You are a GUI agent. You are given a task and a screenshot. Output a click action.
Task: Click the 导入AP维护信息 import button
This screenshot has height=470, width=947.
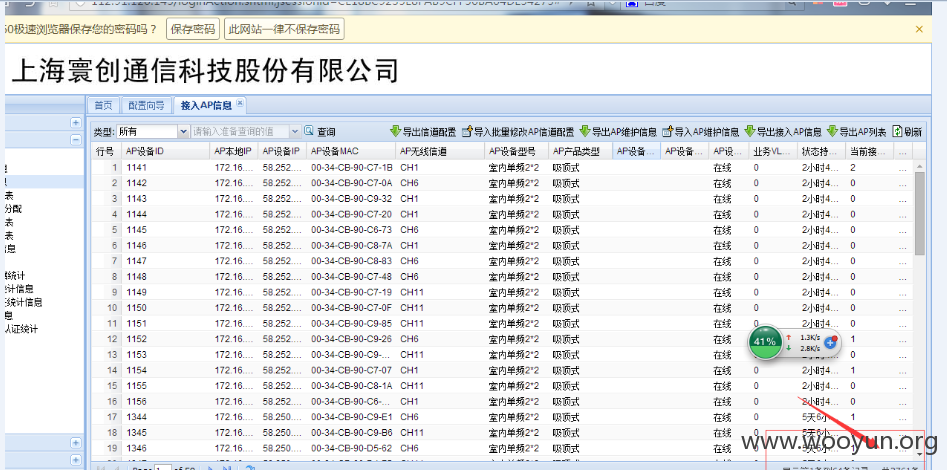coord(701,132)
